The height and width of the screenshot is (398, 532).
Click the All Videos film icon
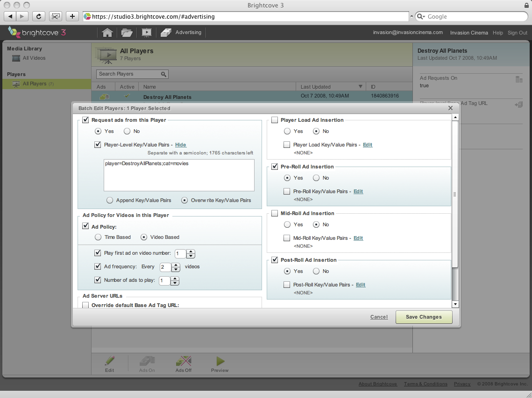(x=16, y=58)
